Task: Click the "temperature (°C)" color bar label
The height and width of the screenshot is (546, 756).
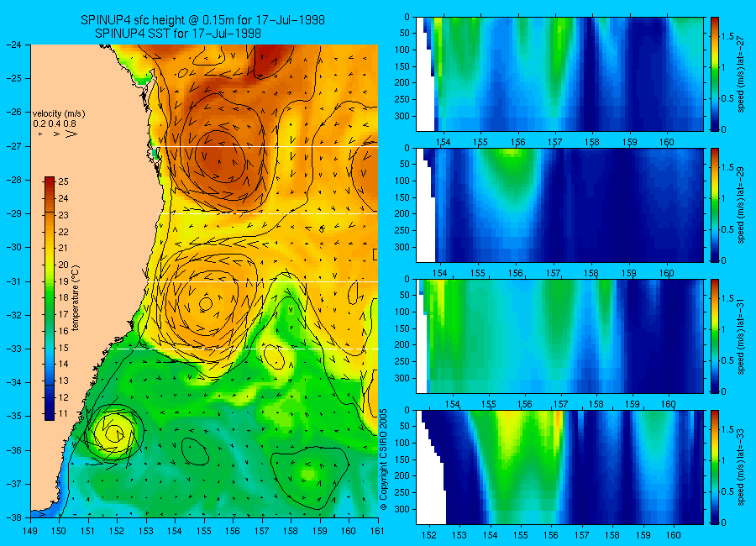Action: click(76, 298)
